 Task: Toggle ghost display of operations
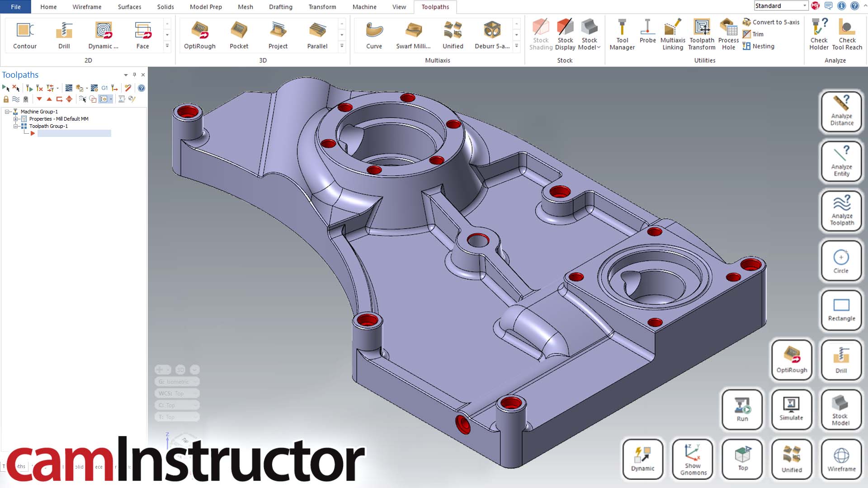(x=26, y=99)
